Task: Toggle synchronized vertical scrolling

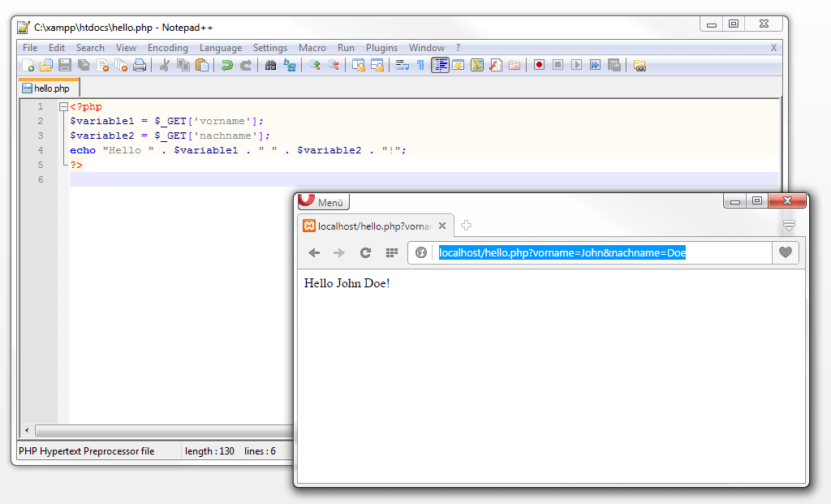Action: click(358, 65)
